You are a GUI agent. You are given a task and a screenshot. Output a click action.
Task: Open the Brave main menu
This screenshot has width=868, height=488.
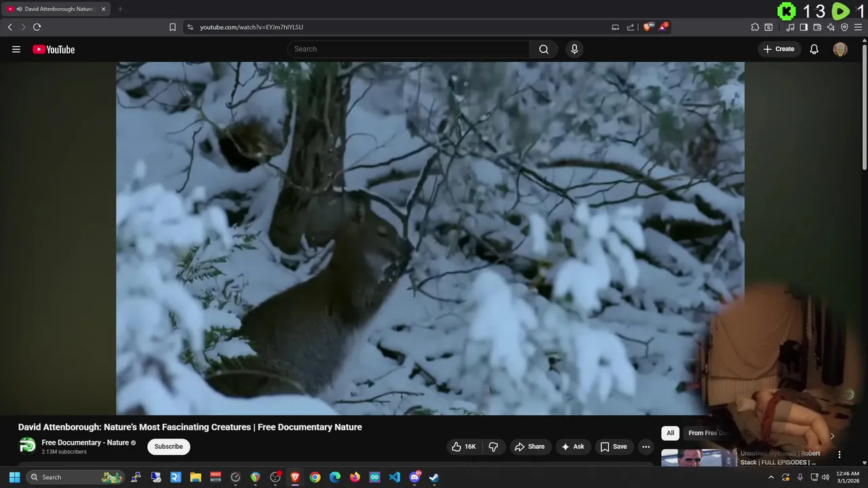click(858, 27)
